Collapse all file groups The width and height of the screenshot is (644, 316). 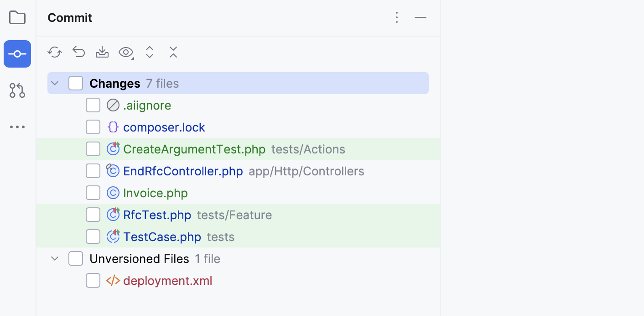click(x=173, y=52)
